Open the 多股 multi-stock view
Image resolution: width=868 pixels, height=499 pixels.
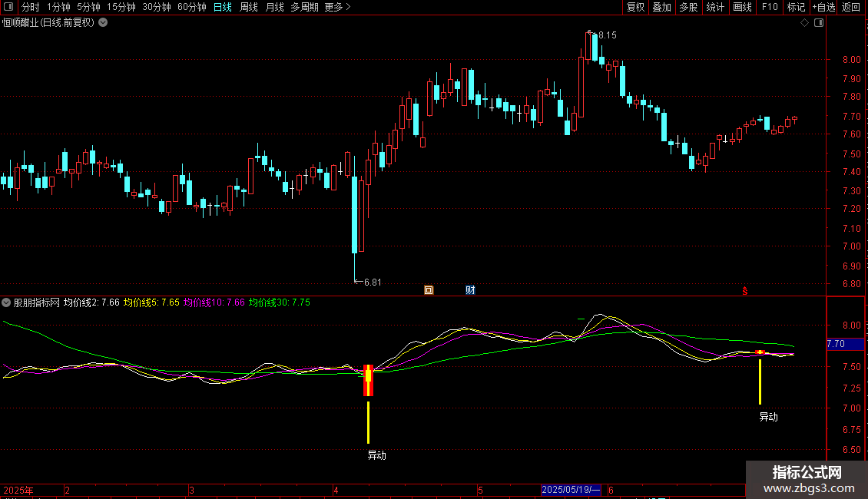tap(688, 7)
